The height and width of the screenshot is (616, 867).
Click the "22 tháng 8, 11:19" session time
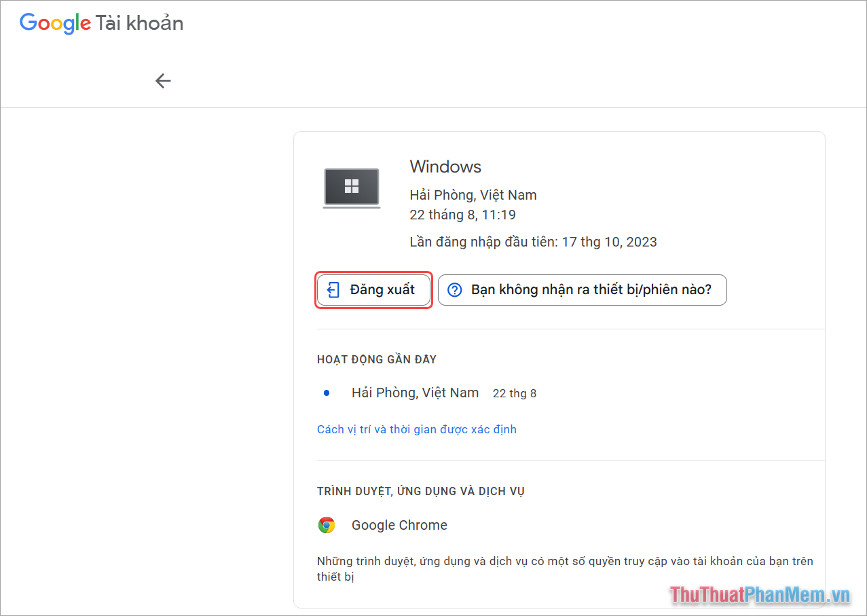pos(462,215)
